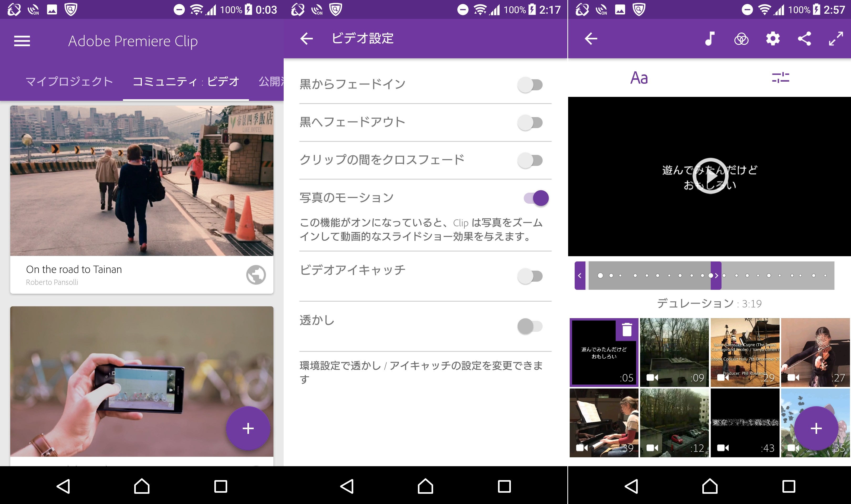Screen dimensions: 851x504
Task: Click right chevron trim handle on timeline
Action: click(716, 275)
